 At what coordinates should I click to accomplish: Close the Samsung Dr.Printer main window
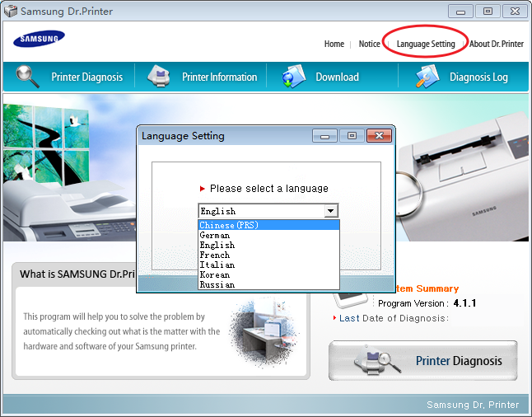coord(515,12)
